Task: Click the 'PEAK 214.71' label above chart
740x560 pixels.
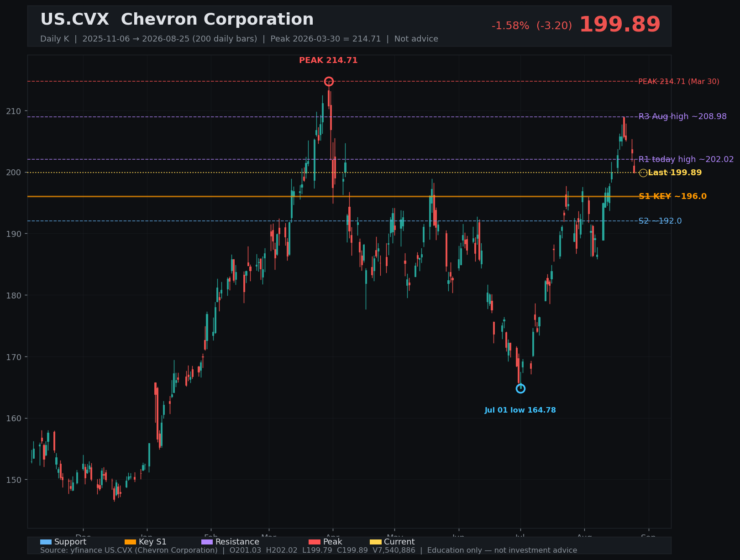Action: (x=328, y=60)
